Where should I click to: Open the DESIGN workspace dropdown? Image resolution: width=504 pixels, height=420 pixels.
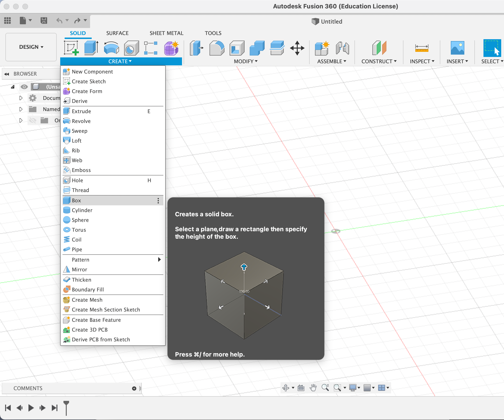click(x=31, y=47)
